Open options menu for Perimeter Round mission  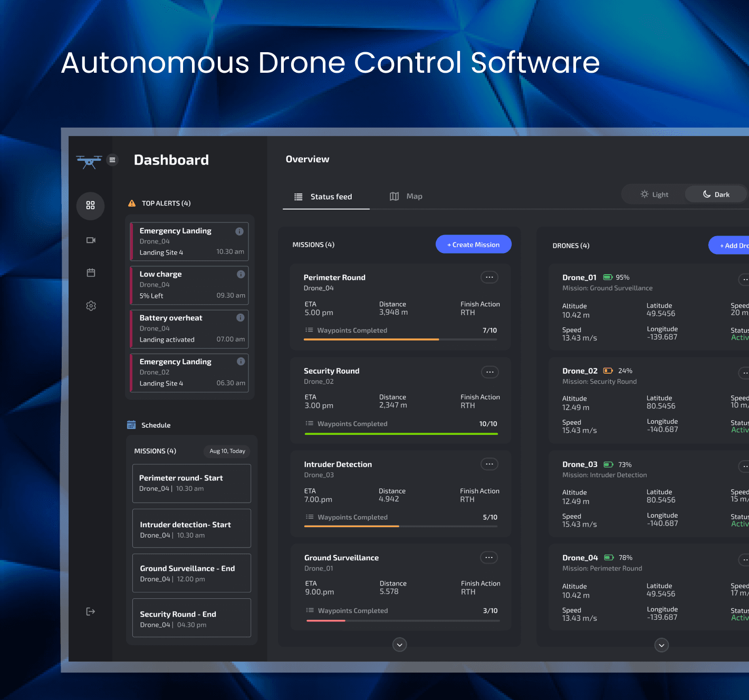coord(489,277)
